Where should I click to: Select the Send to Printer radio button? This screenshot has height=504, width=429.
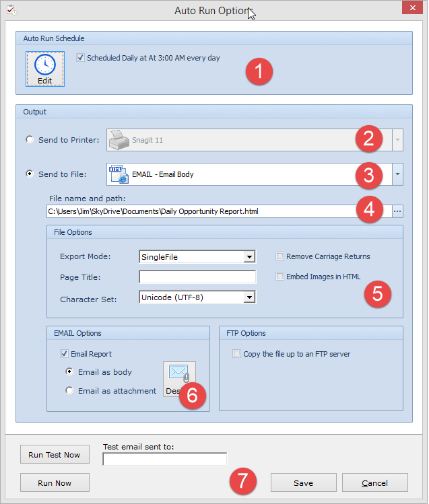tap(30, 139)
